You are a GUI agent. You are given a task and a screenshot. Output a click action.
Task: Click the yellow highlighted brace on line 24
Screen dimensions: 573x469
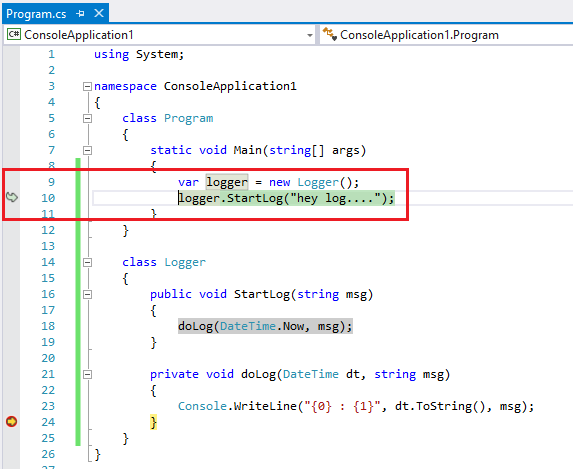(153, 422)
